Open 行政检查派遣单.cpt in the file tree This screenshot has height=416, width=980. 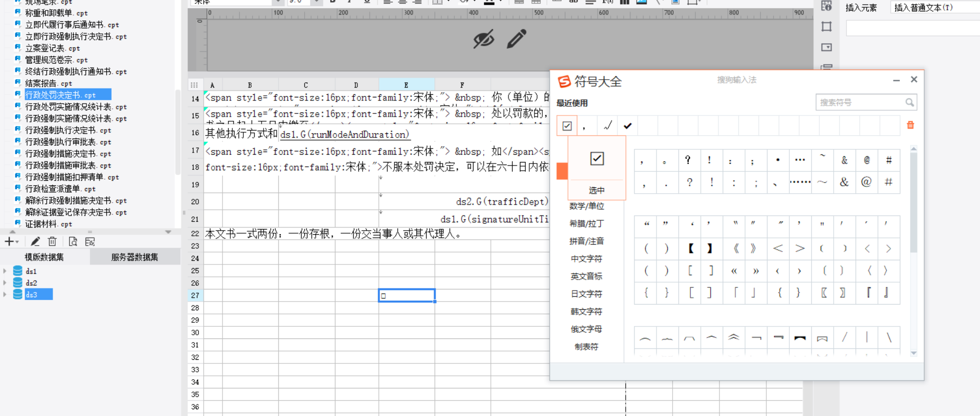[x=60, y=189]
